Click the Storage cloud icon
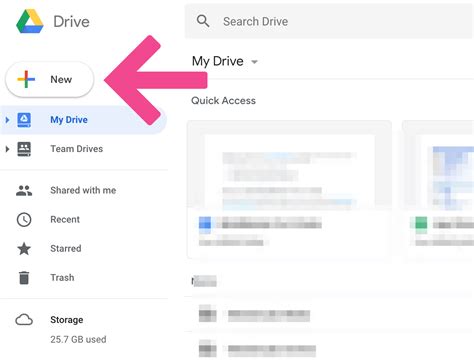474x363 pixels. (x=24, y=320)
